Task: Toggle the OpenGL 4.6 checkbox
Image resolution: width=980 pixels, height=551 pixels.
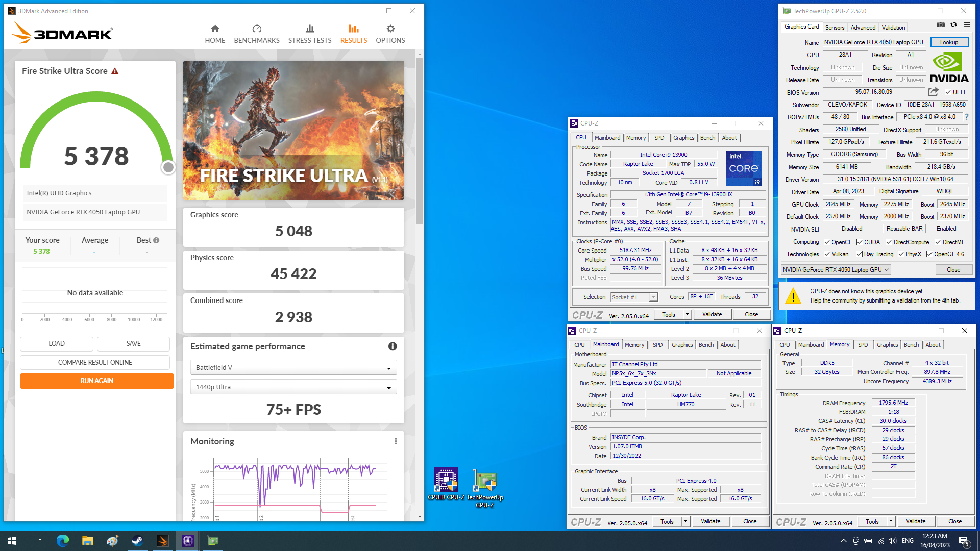Action: 929,254
